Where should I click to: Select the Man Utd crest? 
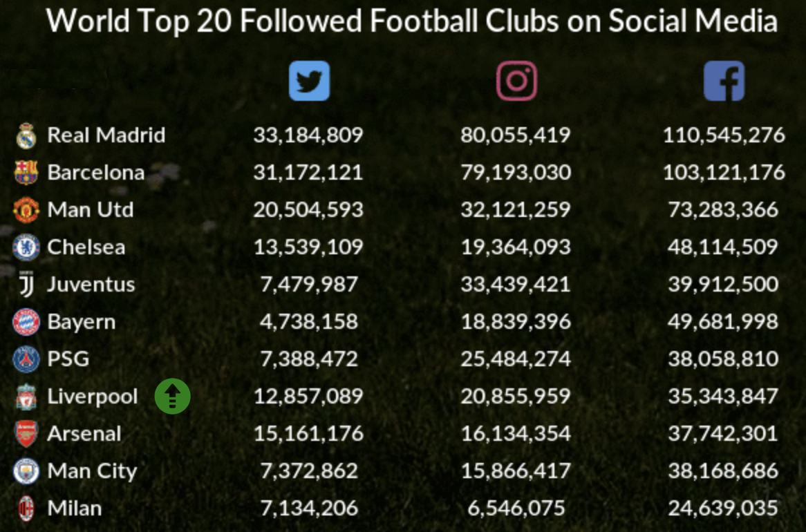tap(26, 210)
